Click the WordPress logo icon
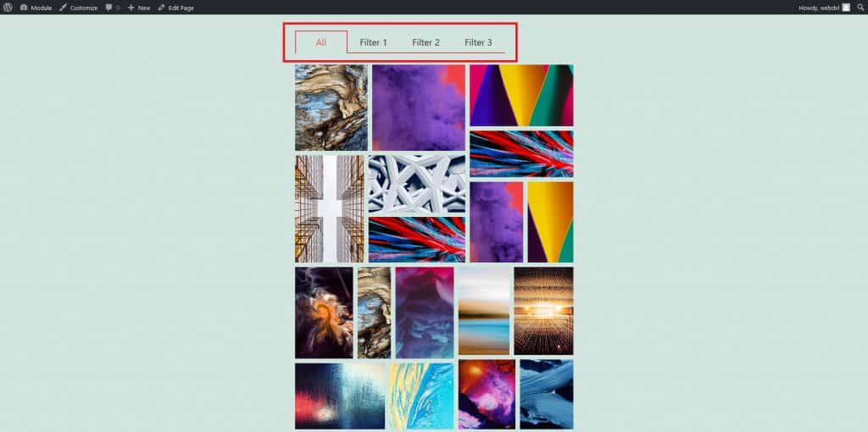This screenshot has width=868, height=432. [8, 8]
